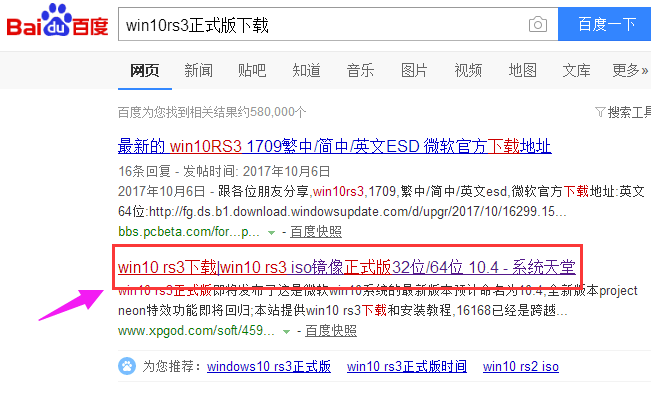Open image search via camera icon
This screenshot has width=651, height=400.
tap(538, 24)
